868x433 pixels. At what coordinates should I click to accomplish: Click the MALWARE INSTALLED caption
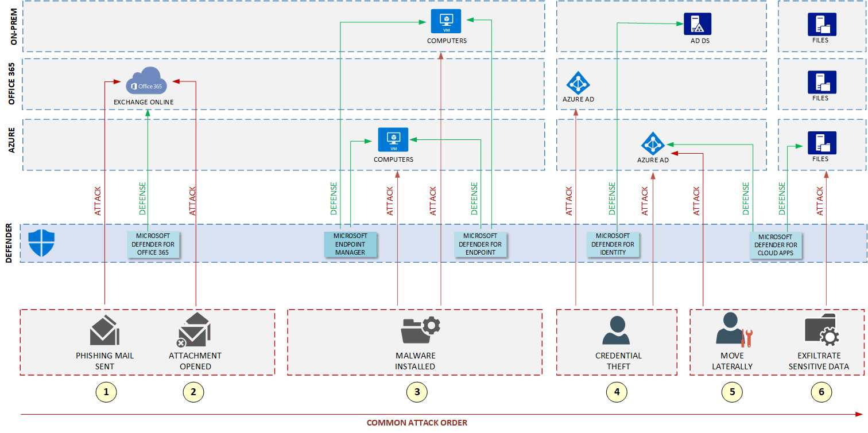point(415,361)
